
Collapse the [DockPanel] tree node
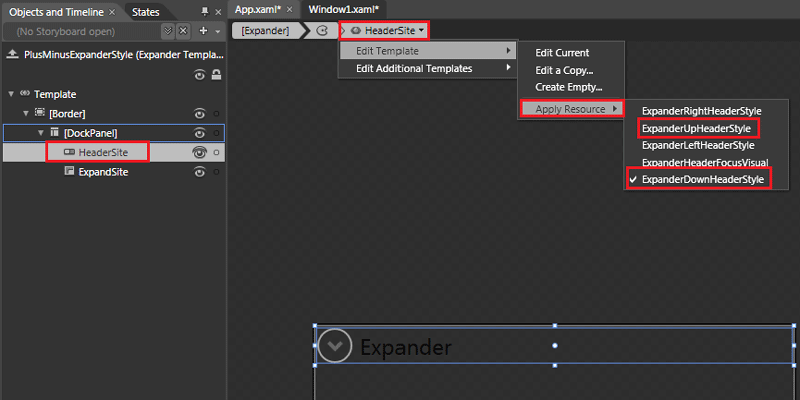(x=41, y=133)
